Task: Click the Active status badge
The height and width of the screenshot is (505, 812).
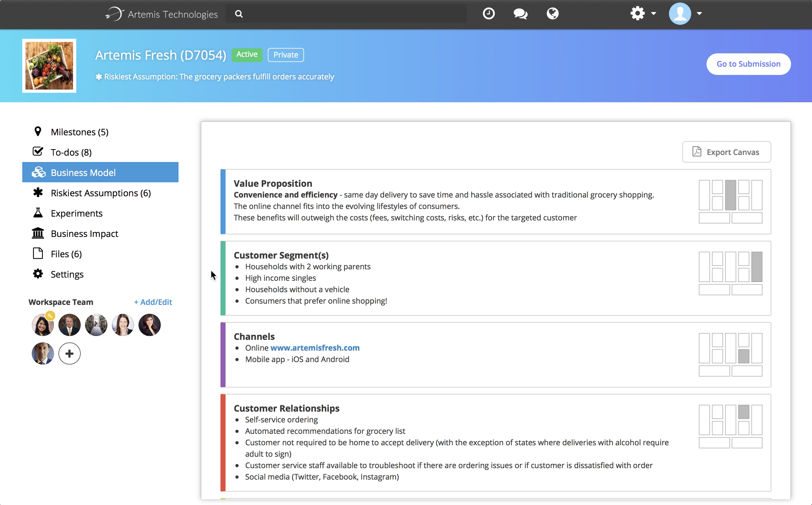Action: point(247,54)
